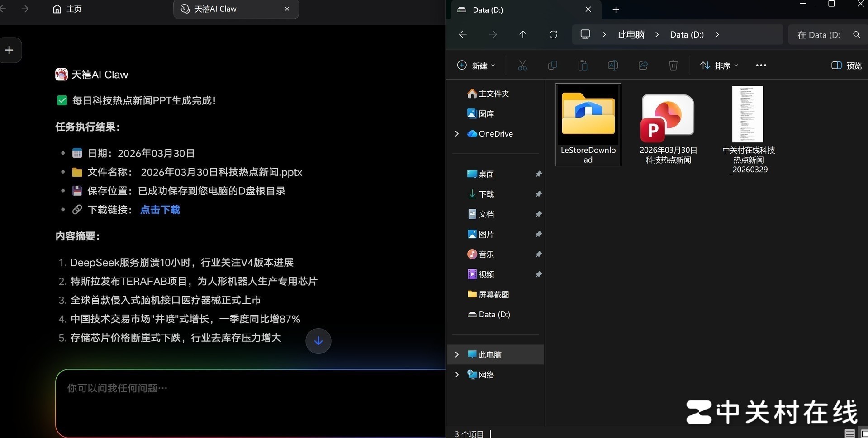
Task: Click the Rename icon in toolbar
Action: click(613, 66)
